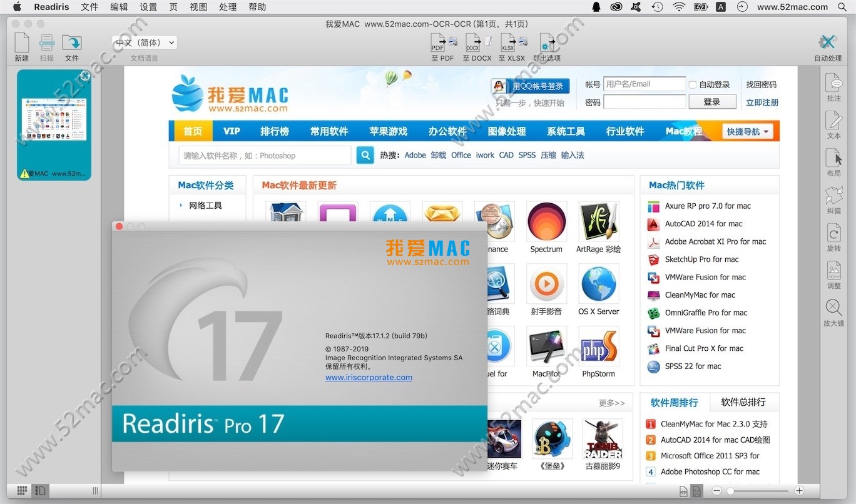
Task: Click the 更多>> link
Action: [x=611, y=403]
